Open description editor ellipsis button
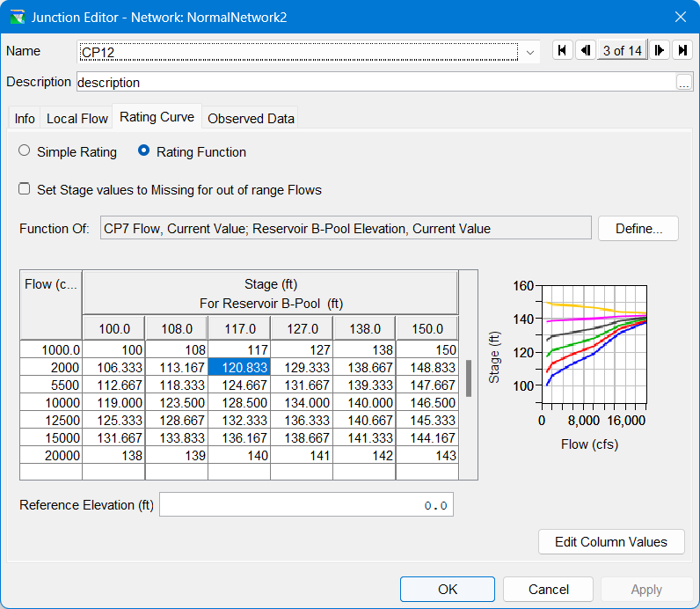 click(683, 82)
